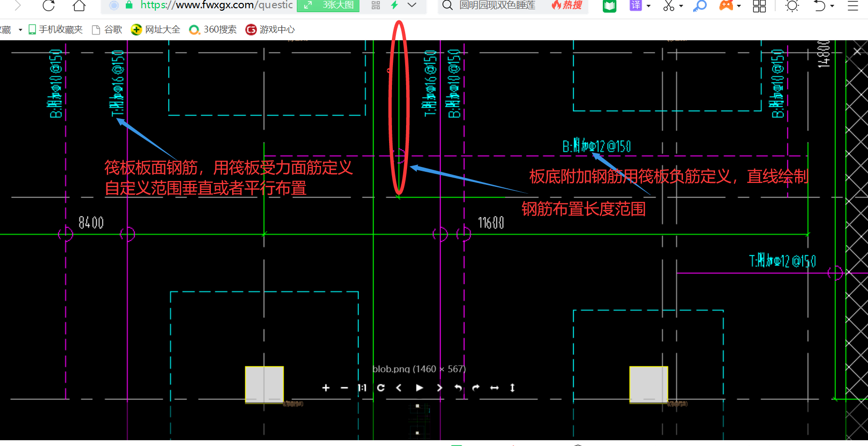
Task: Zoom out with the viewer minus icon
Action: click(344, 388)
